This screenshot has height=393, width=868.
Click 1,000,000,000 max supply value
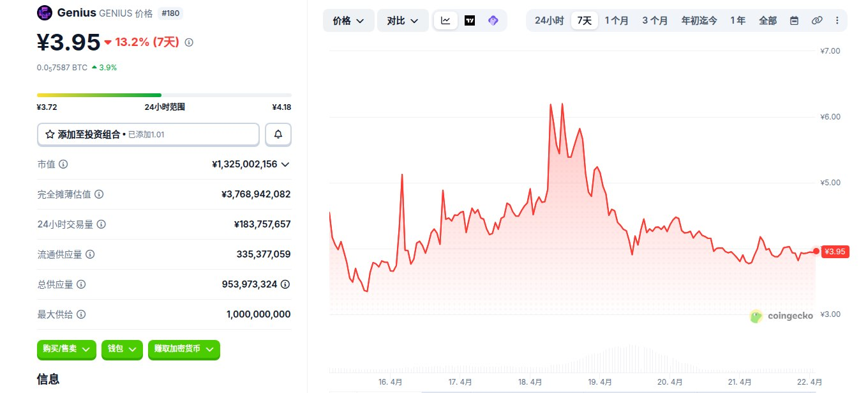(x=258, y=314)
